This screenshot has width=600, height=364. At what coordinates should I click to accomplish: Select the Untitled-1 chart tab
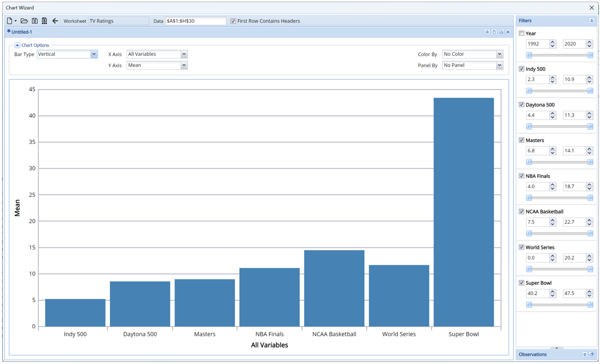[x=22, y=32]
